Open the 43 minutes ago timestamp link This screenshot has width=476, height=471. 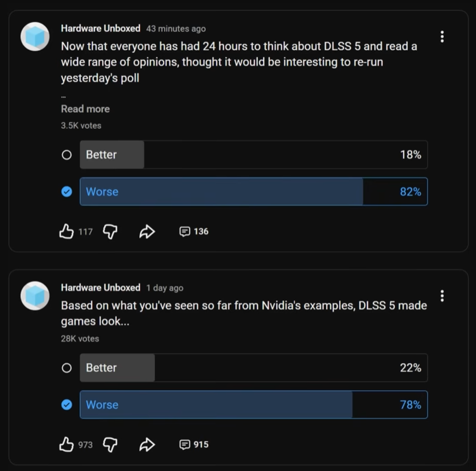(176, 29)
